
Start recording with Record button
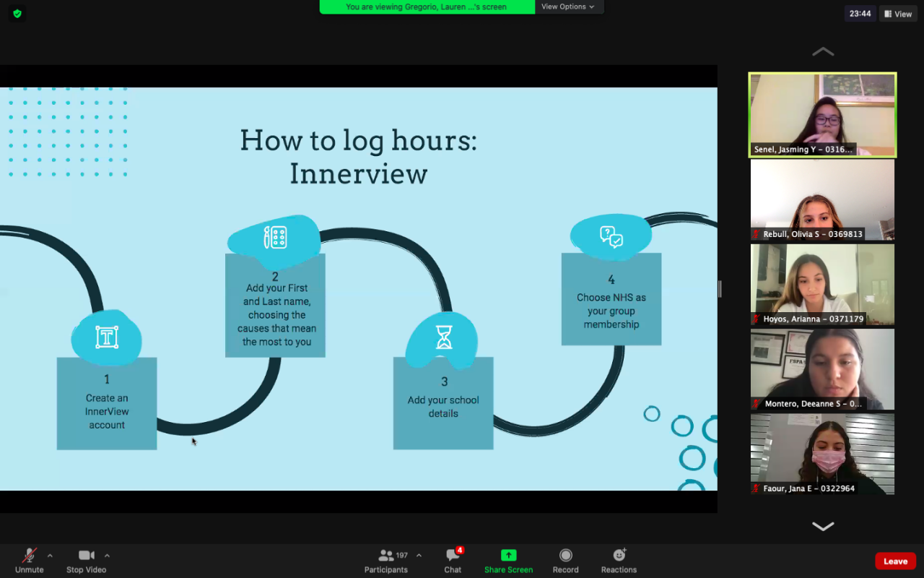pyautogui.click(x=566, y=560)
